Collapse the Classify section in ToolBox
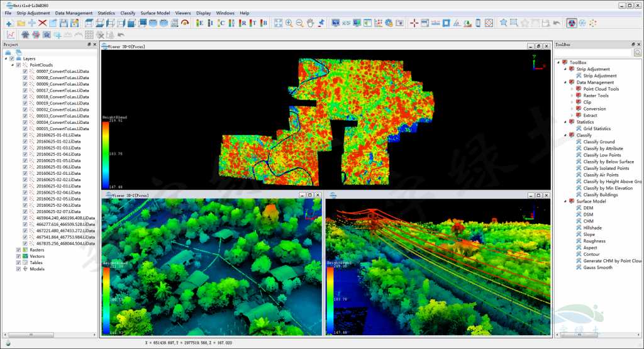 pos(565,135)
